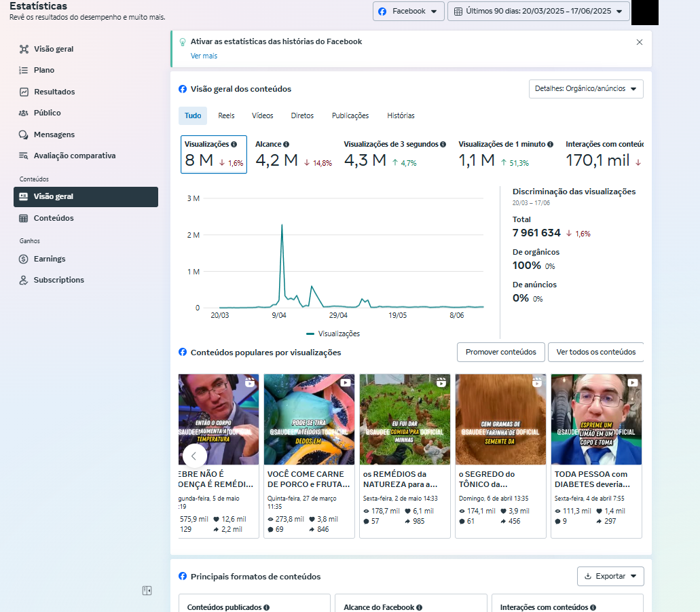The image size is (700, 612).
Task: Open the Exportar dropdown
Action: tap(610, 576)
